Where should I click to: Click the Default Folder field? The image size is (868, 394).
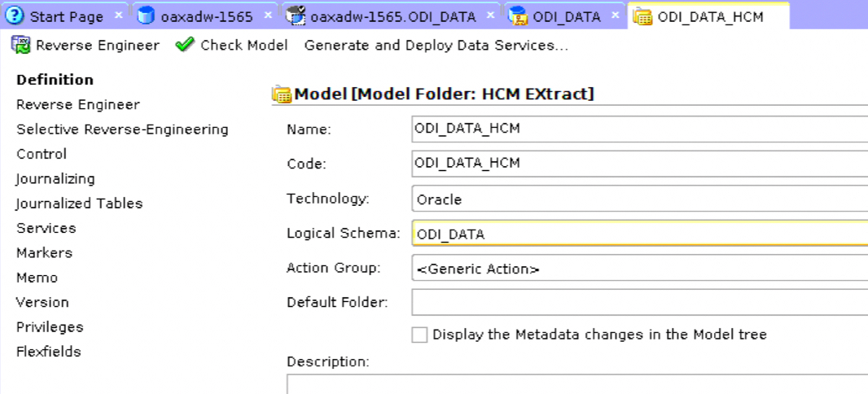click(640, 303)
